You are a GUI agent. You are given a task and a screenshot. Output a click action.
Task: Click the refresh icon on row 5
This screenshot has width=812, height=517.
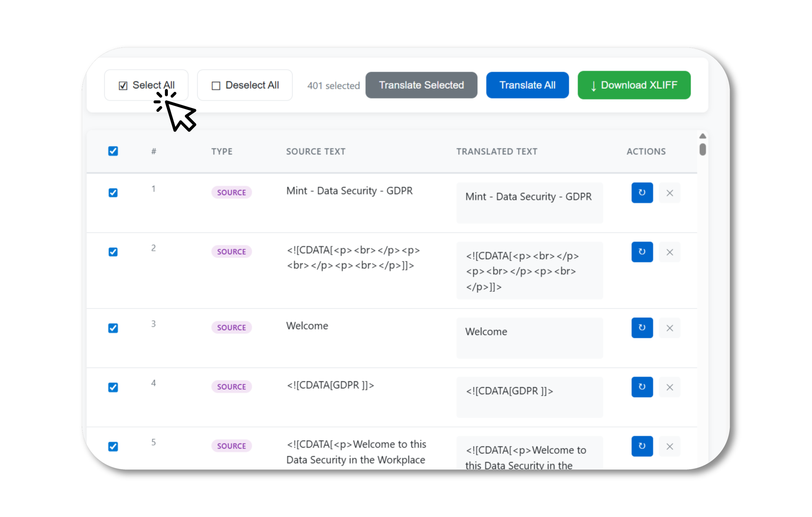[642, 446]
